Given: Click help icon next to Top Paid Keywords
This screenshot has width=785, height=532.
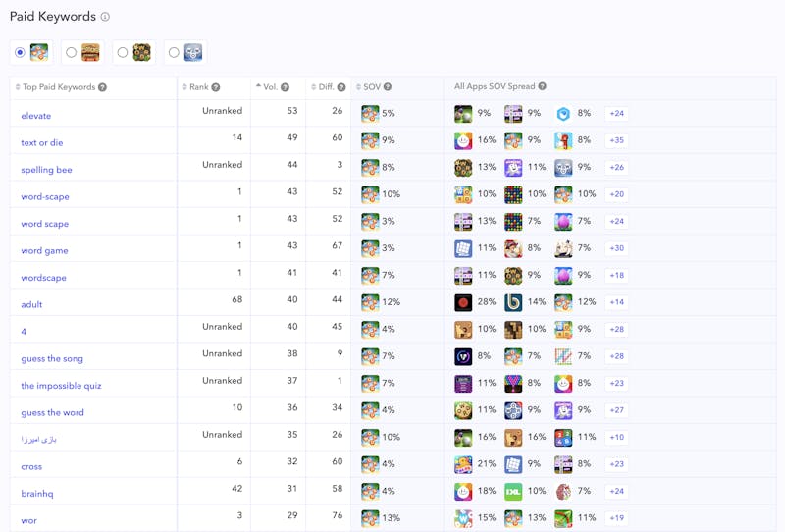Looking at the screenshot, I should point(102,87).
